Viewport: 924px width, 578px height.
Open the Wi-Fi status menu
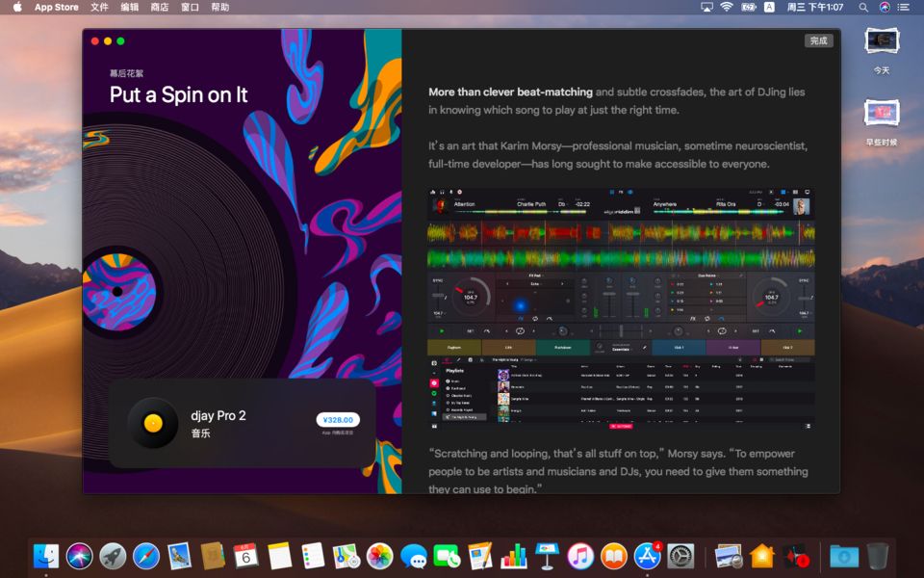point(727,7)
